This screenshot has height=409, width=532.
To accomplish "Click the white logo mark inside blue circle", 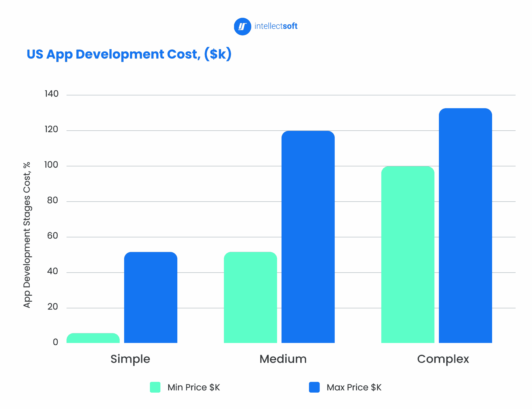I will click(x=242, y=26).
